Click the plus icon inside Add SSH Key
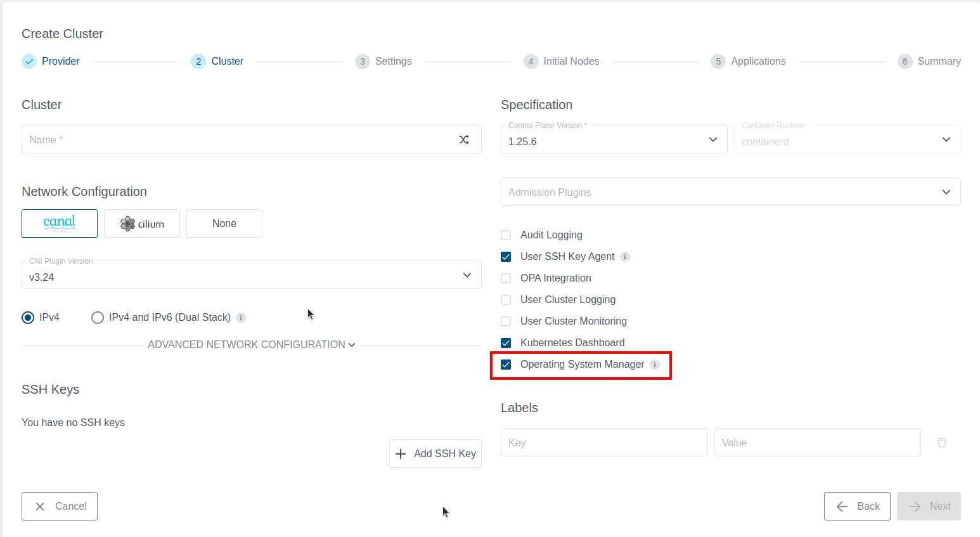This screenshot has width=980, height=537. (400, 453)
